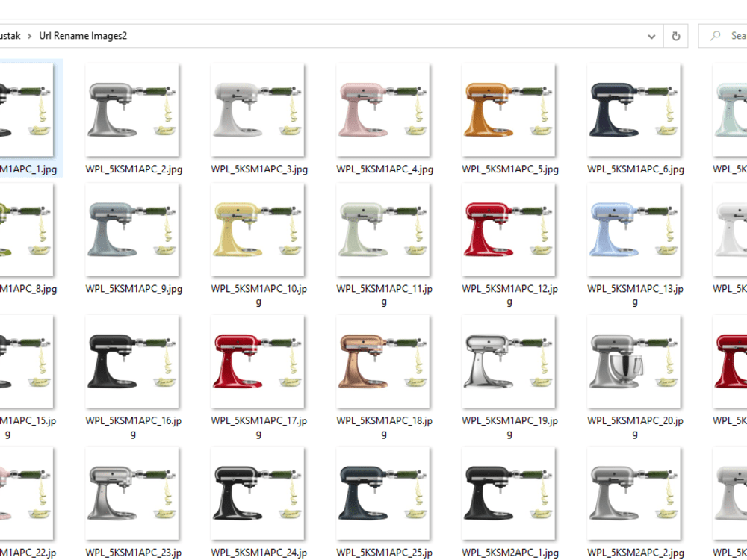Viewport: 747px width, 560px height.
Task: Select thumbnail WPL_5KSM1APC_11.jpg
Action: 382,229
